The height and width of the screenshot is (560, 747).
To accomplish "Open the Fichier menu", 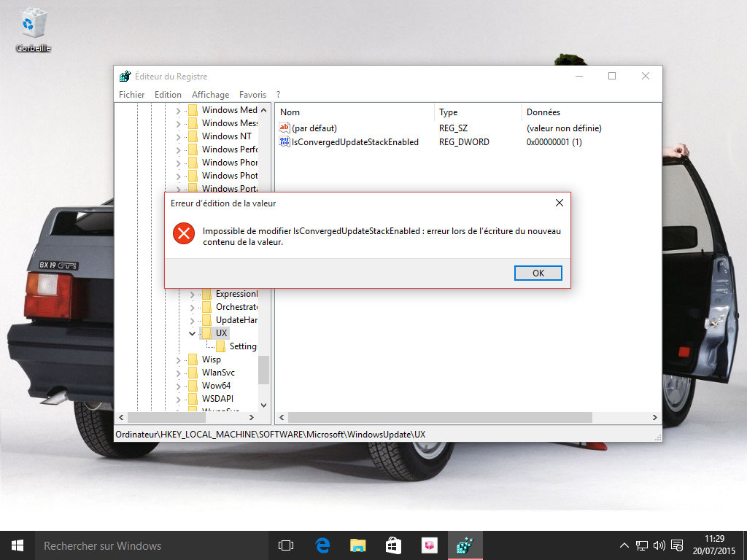I will pyautogui.click(x=131, y=95).
